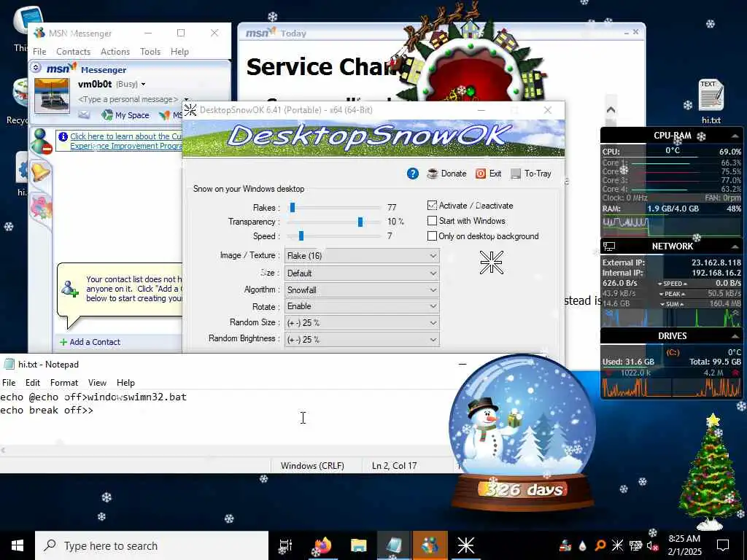Click the snow globe countdown gadget
This screenshot has width=747, height=560.
[x=522, y=432]
